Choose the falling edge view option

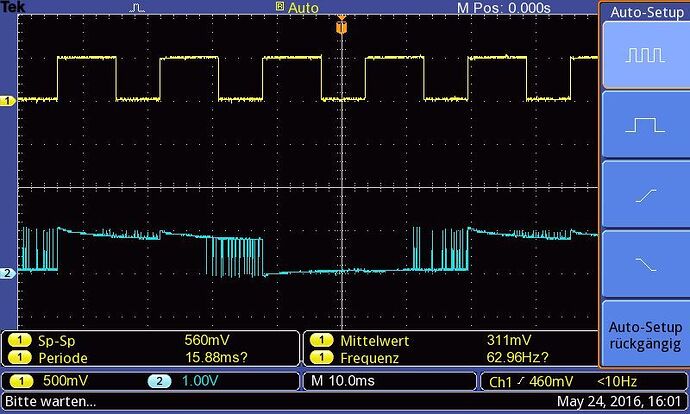click(x=644, y=262)
